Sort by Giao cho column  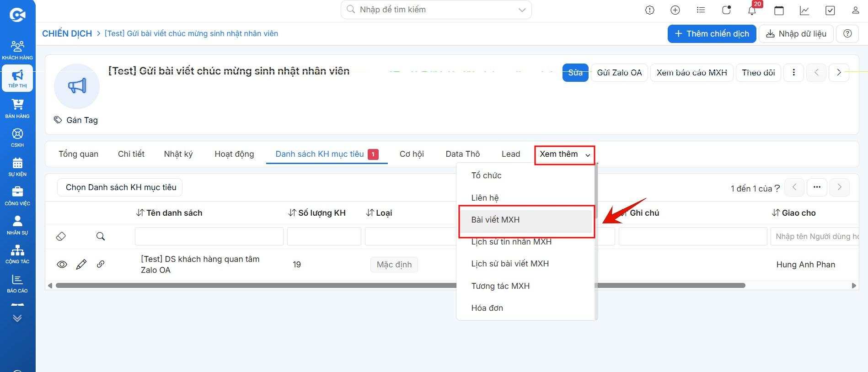[794, 213]
